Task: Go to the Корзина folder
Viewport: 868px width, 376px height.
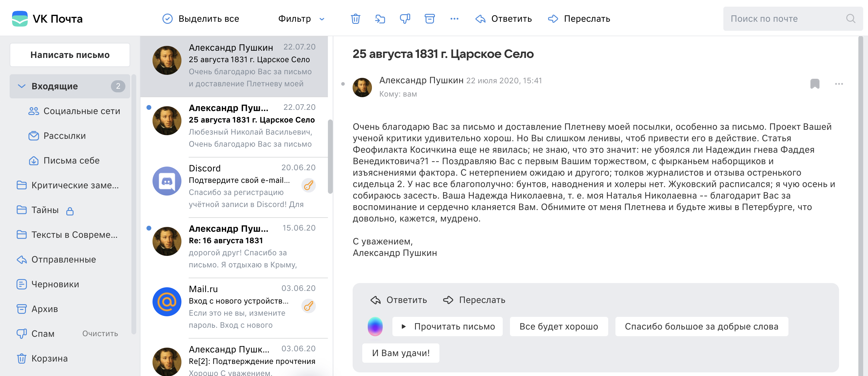Action: point(42,358)
